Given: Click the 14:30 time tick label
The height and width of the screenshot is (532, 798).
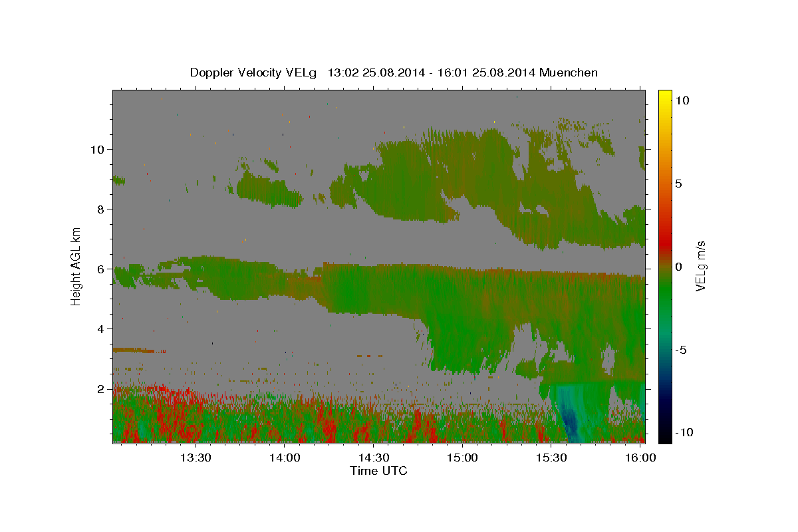Looking at the screenshot, I should [x=374, y=458].
